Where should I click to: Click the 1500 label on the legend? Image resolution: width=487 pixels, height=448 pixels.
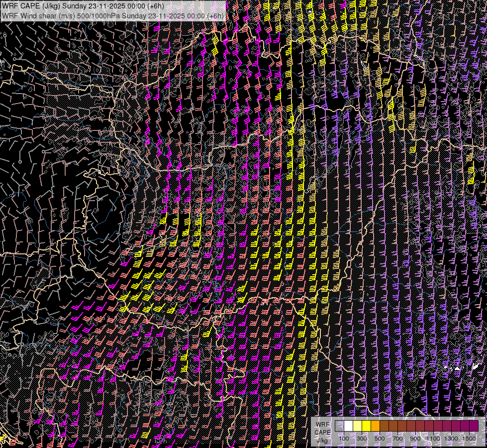click(469, 439)
